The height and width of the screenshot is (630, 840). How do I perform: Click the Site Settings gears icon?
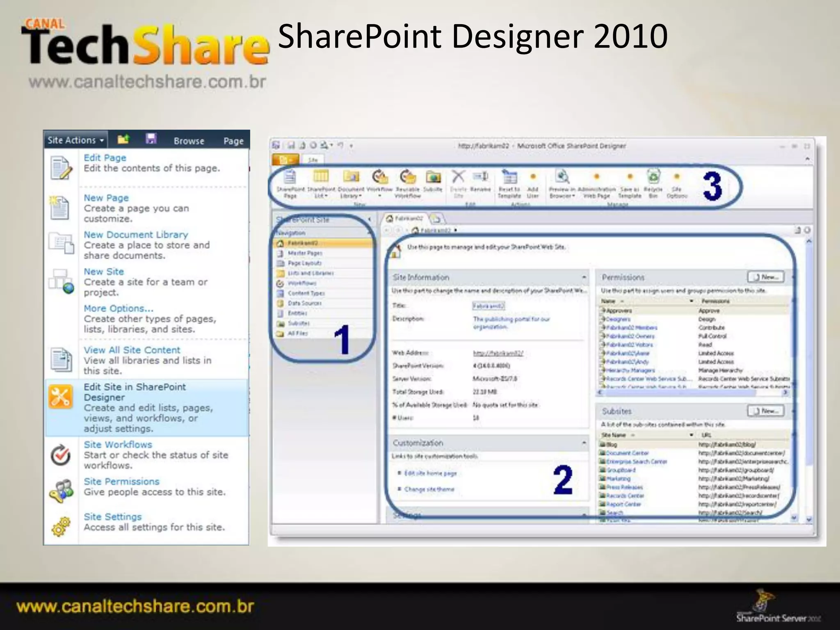coord(62,526)
